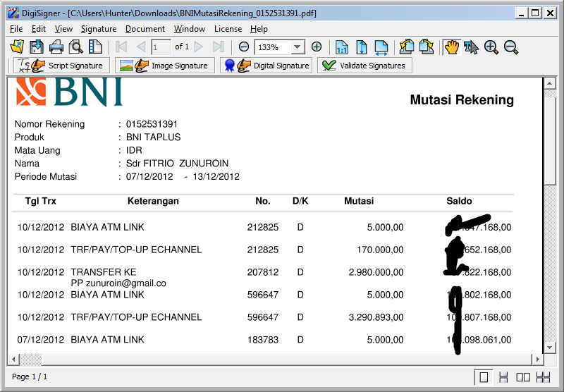This screenshot has width=564, height=392.
Task: Decrease zoom with the minus circle
Action: 244,47
